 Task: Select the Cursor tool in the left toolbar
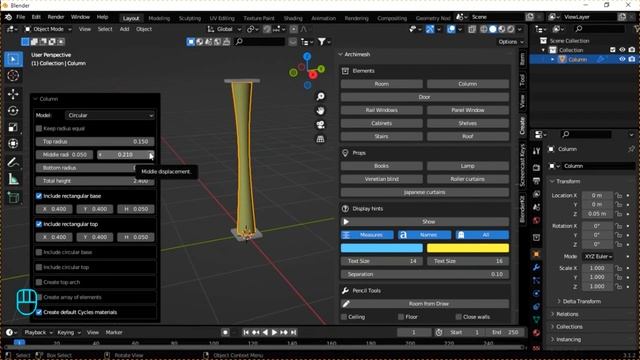tap(13, 76)
